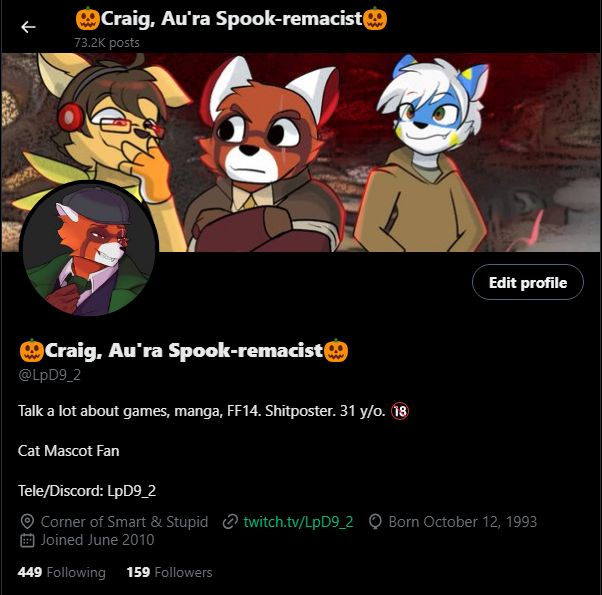This screenshot has width=602, height=595.
Task: Click the @LpD9_2 handle text
Action: pyautogui.click(x=50, y=375)
